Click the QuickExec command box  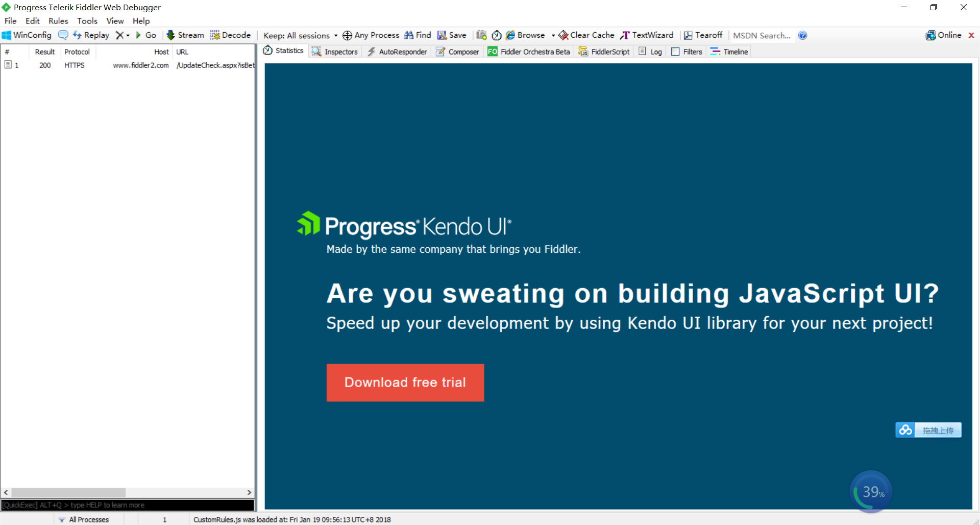click(128, 505)
